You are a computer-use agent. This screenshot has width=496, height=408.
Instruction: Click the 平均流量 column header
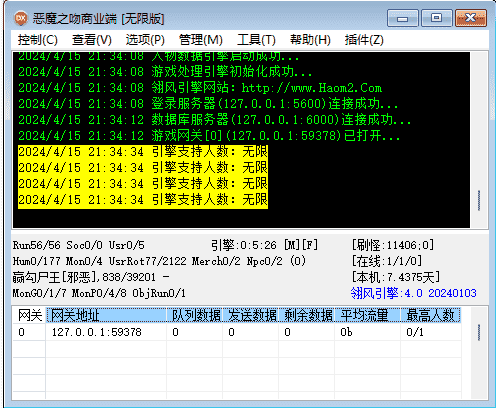point(368,315)
